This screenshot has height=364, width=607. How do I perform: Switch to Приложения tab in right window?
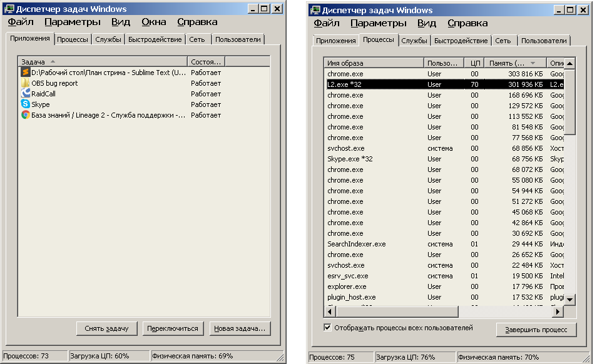(x=335, y=41)
